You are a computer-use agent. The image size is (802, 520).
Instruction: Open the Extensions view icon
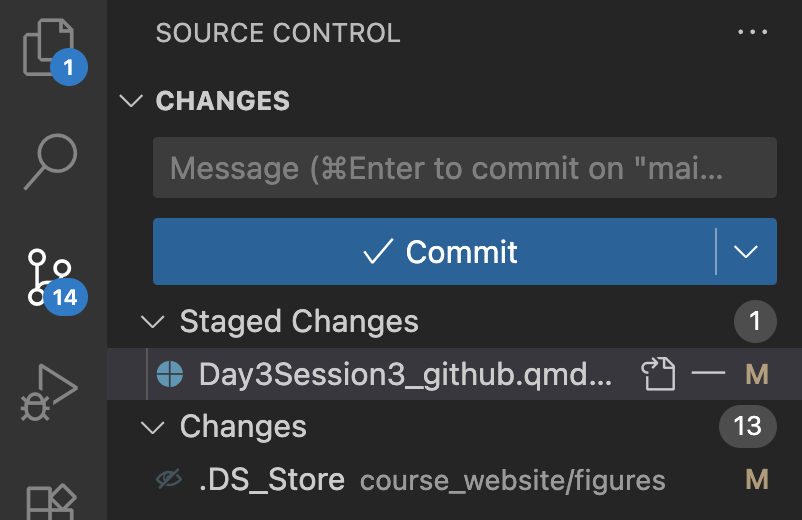coord(51,502)
